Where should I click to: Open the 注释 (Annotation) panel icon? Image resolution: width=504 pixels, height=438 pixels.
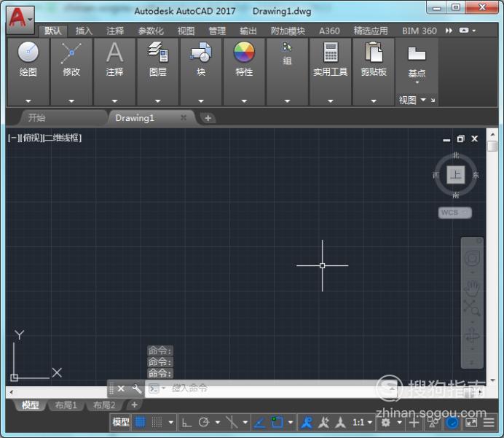point(114,52)
